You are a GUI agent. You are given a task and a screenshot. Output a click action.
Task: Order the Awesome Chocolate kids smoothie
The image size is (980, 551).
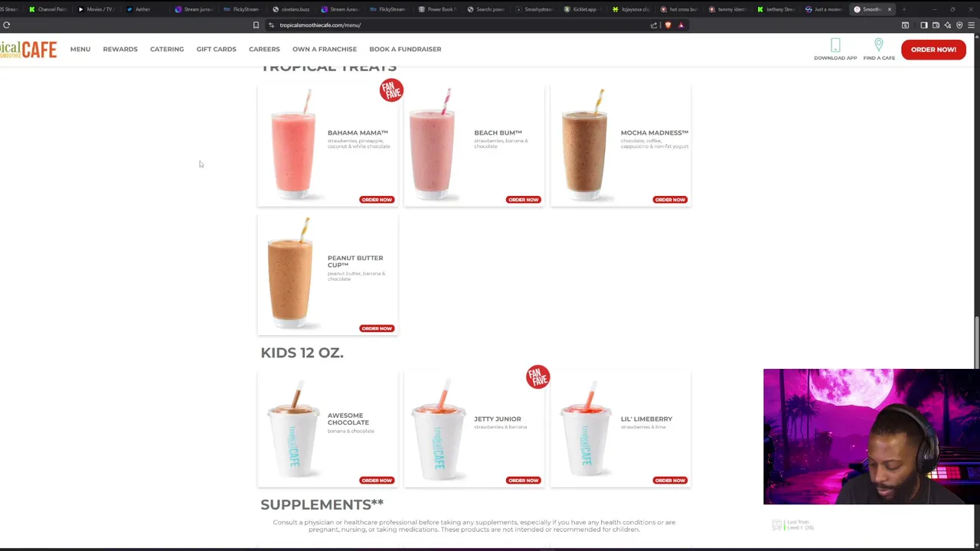(x=377, y=481)
